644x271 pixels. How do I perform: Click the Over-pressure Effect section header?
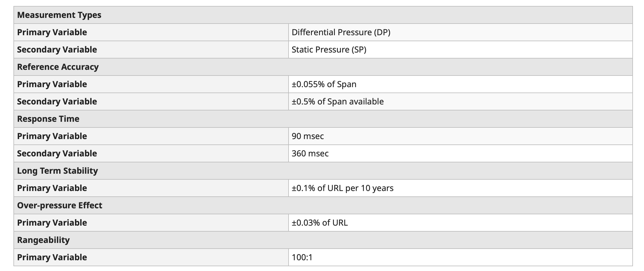click(x=59, y=205)
